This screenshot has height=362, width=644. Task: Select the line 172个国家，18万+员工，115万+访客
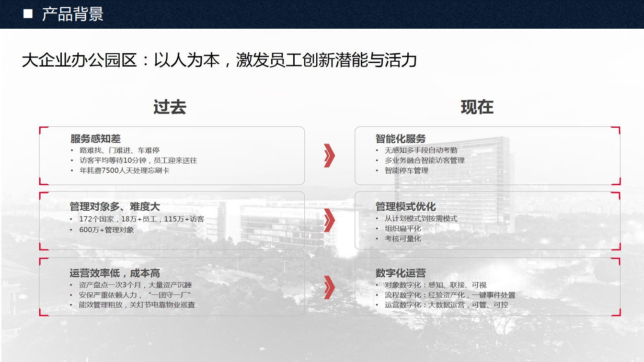[x=142, y=219]
